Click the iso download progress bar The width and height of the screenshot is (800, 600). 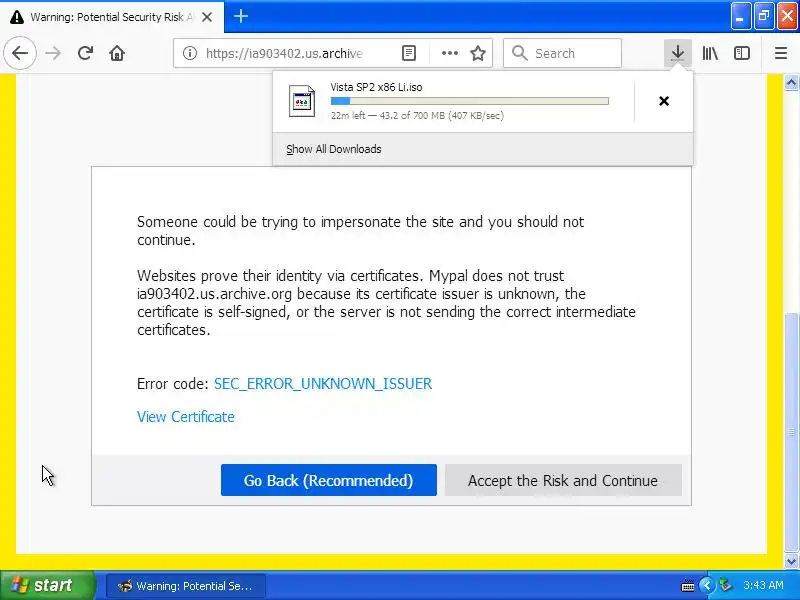coord(469,101)
